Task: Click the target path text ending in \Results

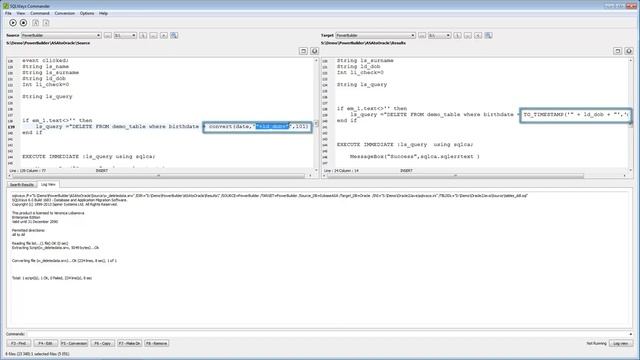Action: (363, 43)
